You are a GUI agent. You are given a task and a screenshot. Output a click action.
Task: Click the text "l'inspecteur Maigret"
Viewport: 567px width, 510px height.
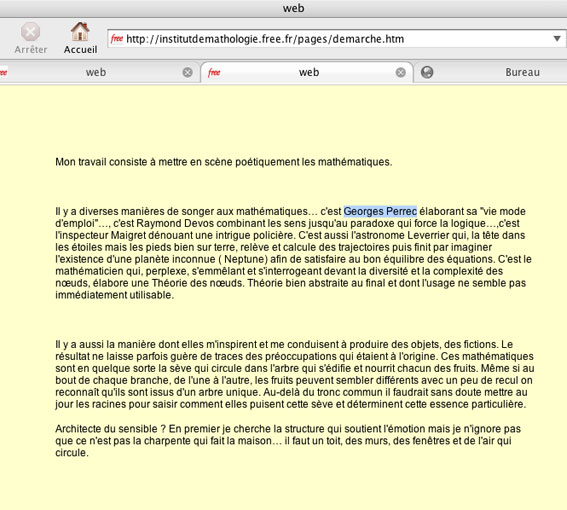pyautogui.click(x=100, y=235)
